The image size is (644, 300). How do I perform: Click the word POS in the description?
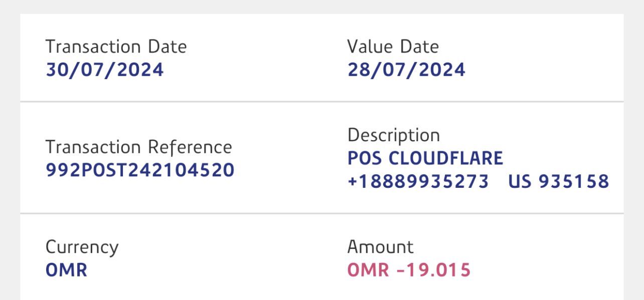(364, 158)
